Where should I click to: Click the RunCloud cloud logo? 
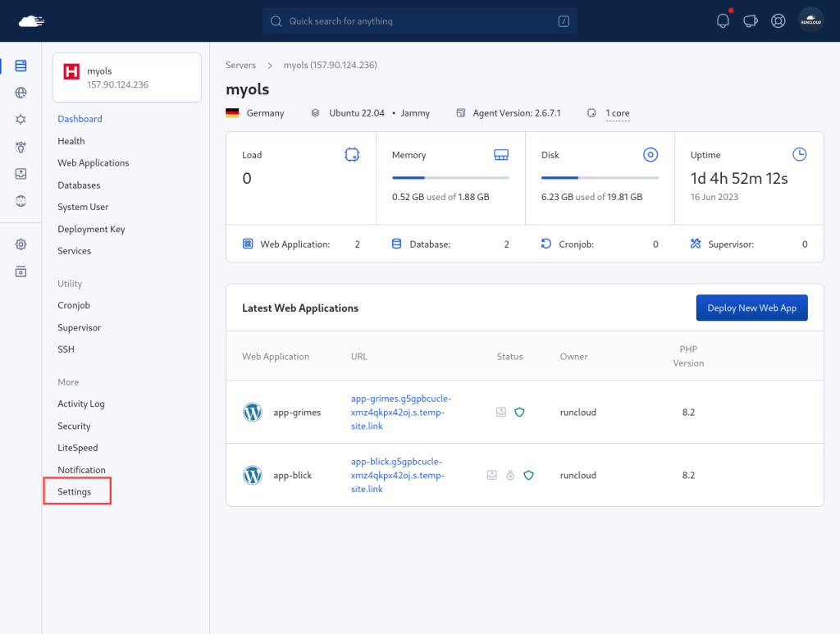coord(31,21)
